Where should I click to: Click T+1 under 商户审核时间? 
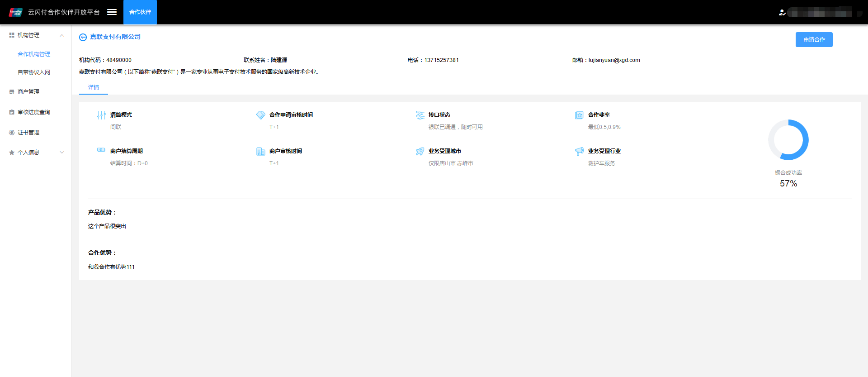click(x=274, y=163)
